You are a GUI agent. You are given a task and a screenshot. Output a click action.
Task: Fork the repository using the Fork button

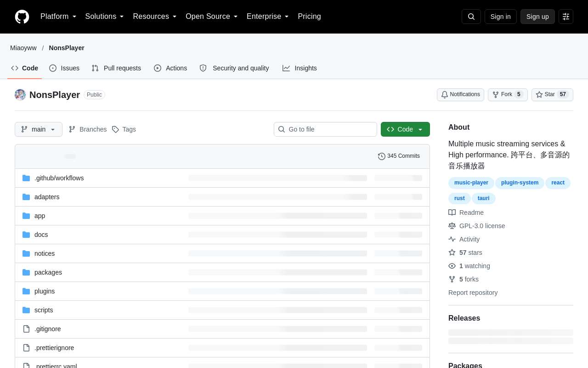(508, 95)
